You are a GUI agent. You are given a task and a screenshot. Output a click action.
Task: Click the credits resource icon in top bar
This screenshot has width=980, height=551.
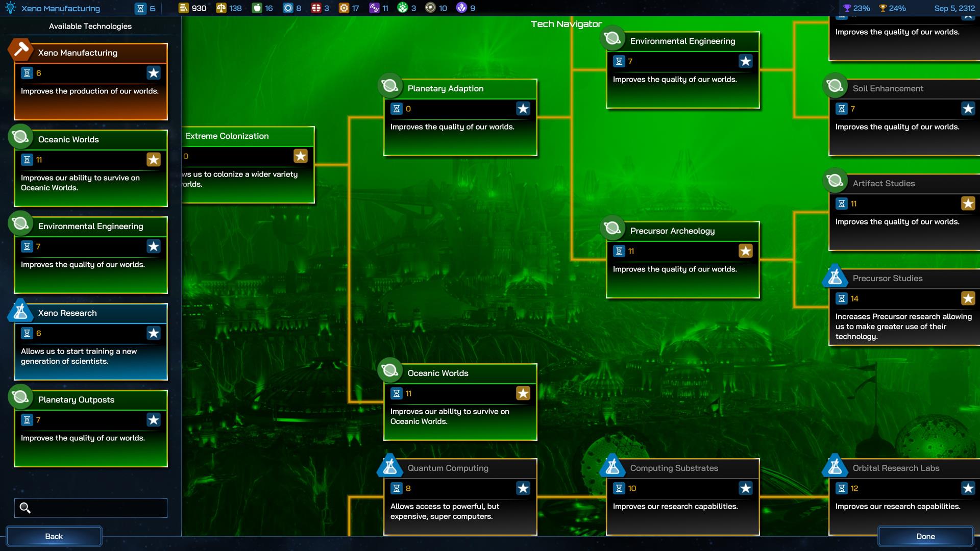(x=184, y=8)
